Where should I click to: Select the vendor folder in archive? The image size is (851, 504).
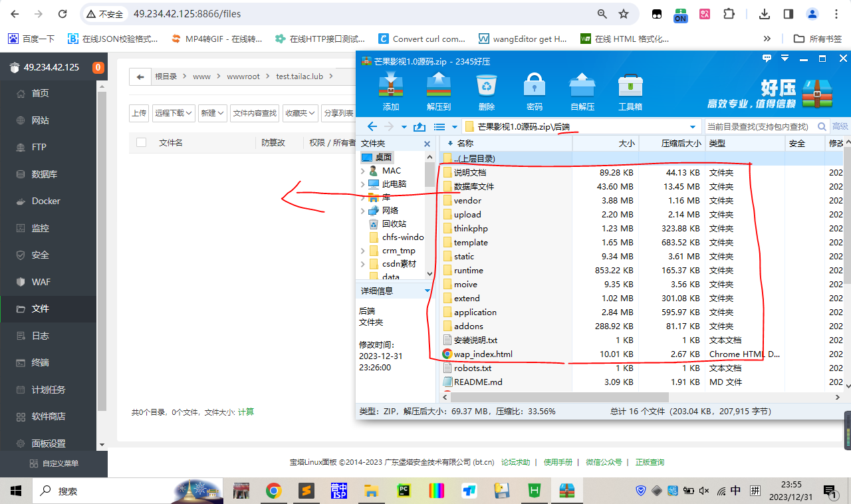coord(467,200)
